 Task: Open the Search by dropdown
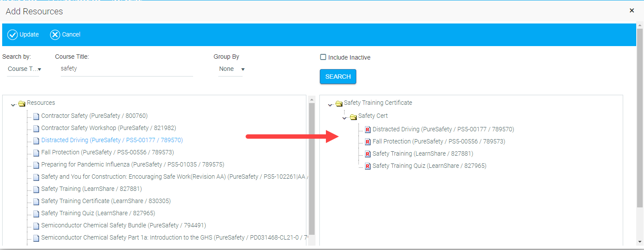[x=24, y=69]
